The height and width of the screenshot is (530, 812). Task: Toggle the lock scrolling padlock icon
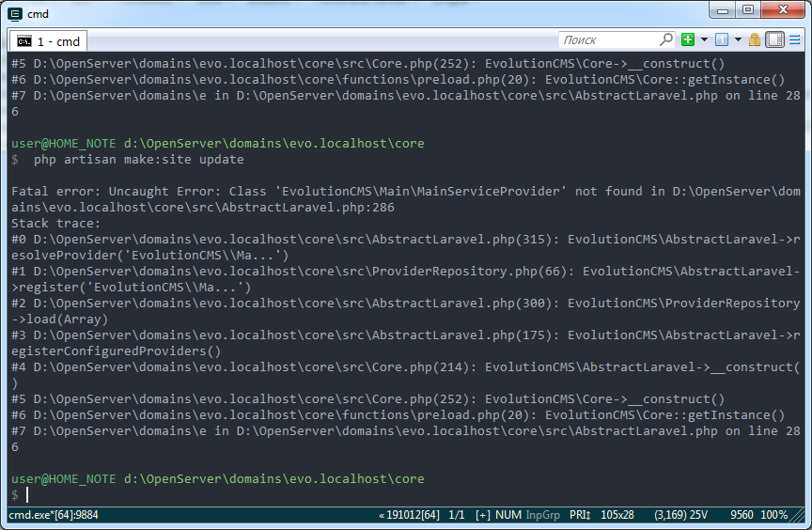755,39
